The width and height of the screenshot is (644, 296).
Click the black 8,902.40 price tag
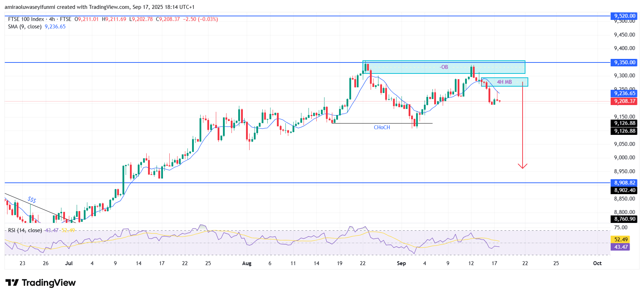[624, 190]
